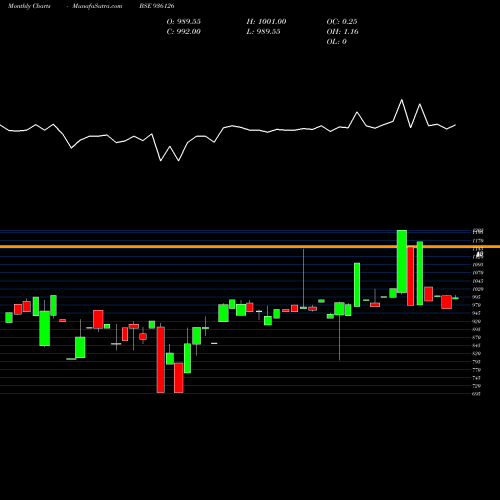
Task: Click the "Monthly Charts" title text
Action: 29,6
